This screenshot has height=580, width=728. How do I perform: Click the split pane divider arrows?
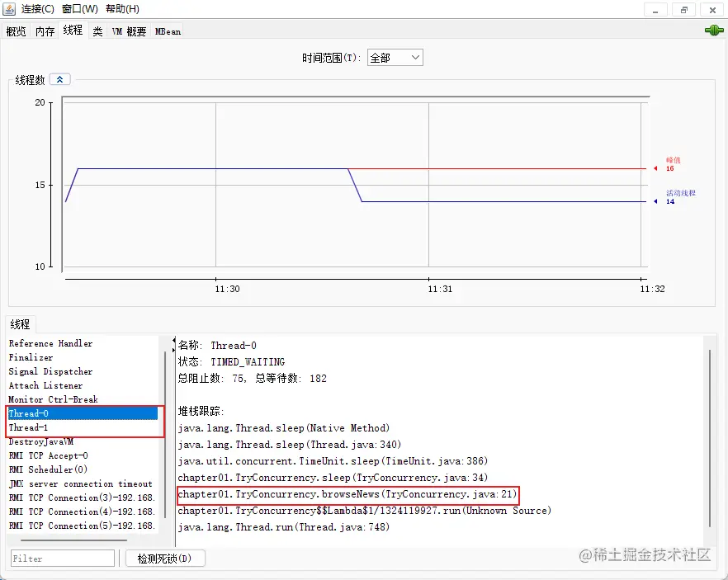[174, 345]
